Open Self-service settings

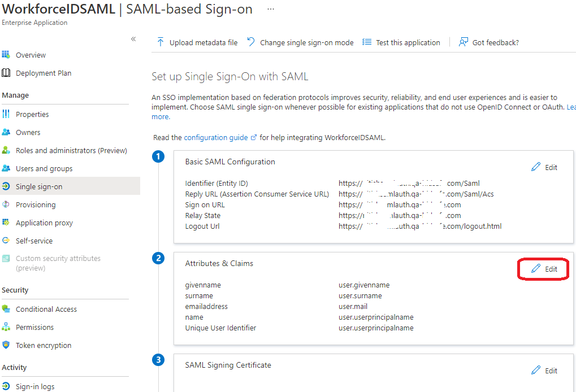[34, 241]
